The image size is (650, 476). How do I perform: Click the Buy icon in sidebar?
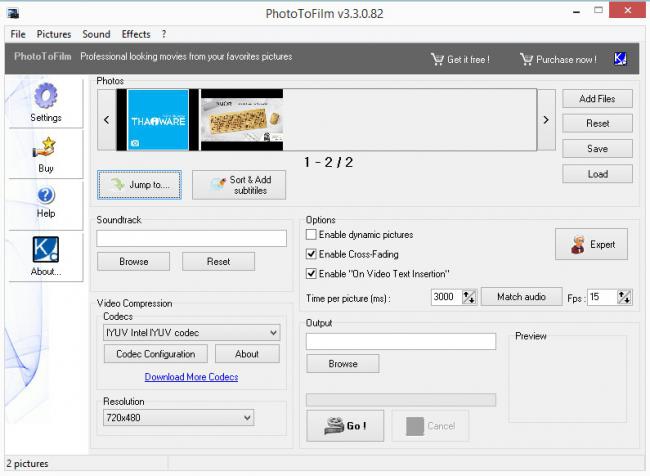(44, 148)
